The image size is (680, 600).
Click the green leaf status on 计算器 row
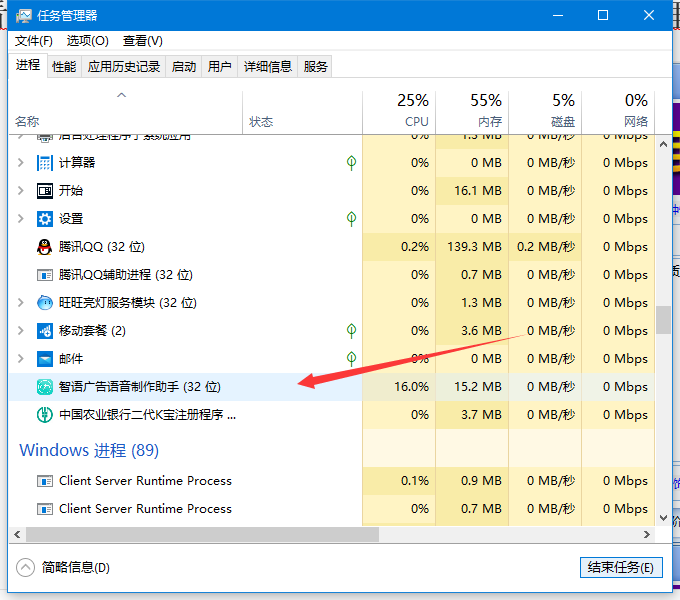click(x=351, y=163)
